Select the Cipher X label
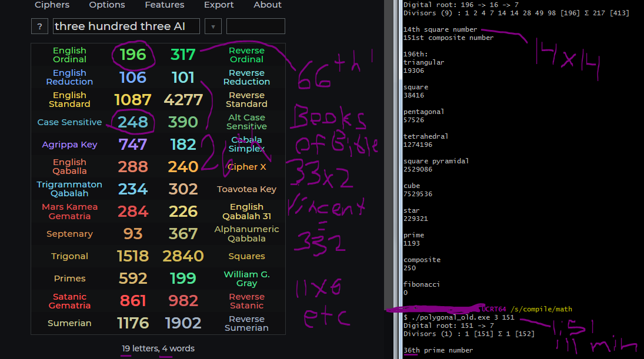 [x=246, y=167]
